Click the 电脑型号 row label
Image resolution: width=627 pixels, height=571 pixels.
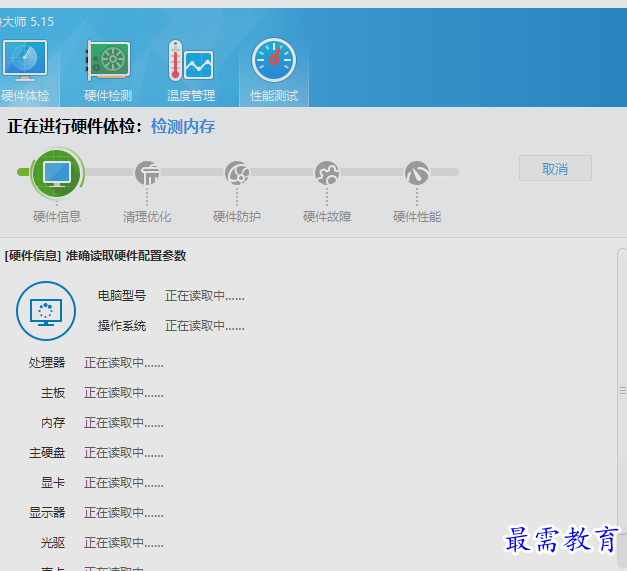click(122, 296)
